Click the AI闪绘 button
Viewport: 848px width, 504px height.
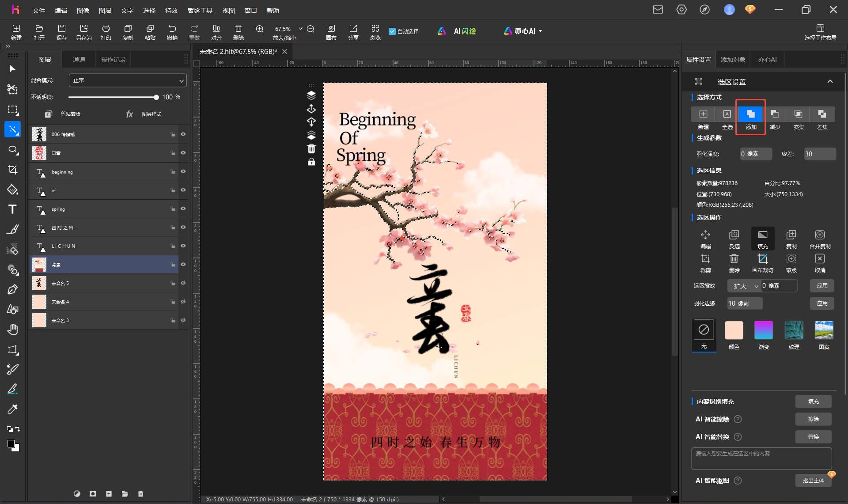(457, 31)
